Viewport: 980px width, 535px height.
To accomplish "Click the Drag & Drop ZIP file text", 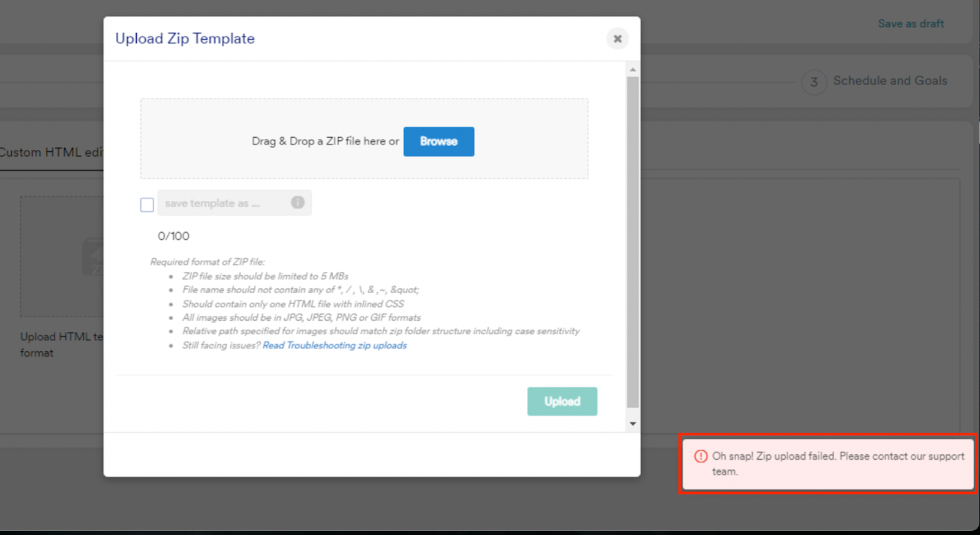I will (x=325, y=141).
